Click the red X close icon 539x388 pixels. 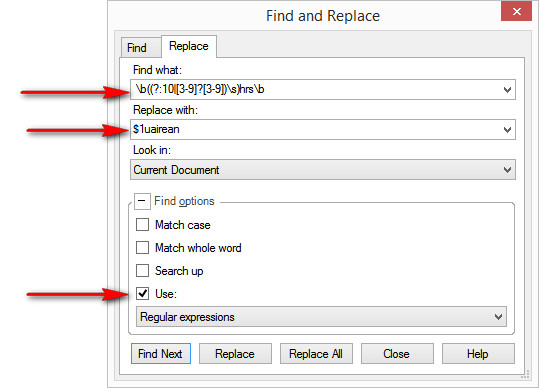pyautogui.click(x=516, y=11)
